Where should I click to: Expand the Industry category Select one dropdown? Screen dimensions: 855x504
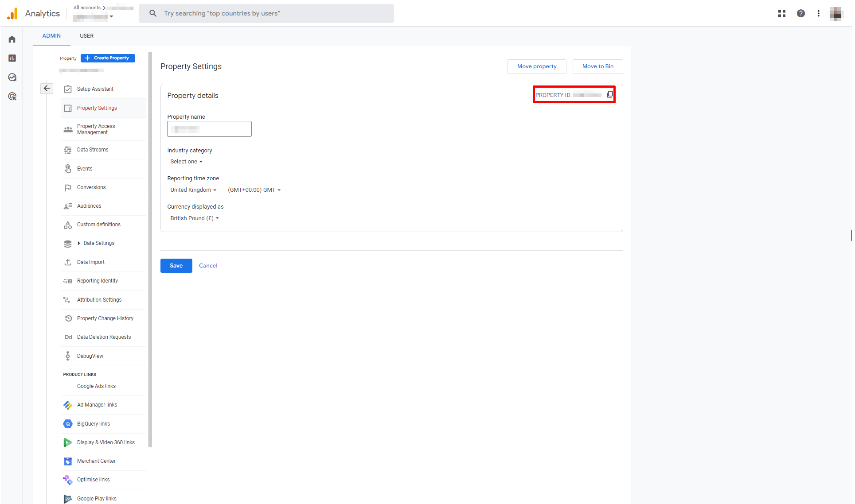pyautogui.click(x=186, y=162)
